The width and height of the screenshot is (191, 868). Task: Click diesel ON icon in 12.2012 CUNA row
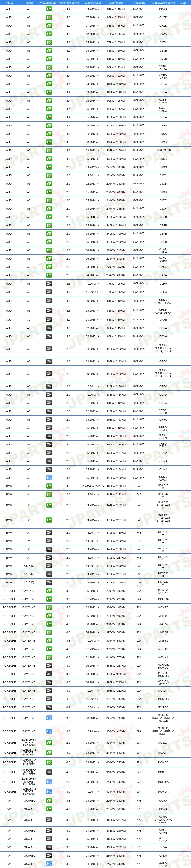[x=49, y=395]
